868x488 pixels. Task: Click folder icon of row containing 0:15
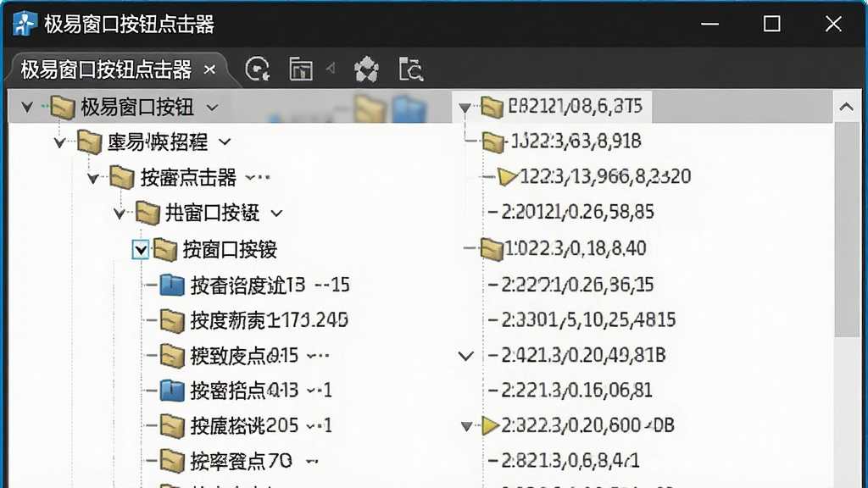172,356
